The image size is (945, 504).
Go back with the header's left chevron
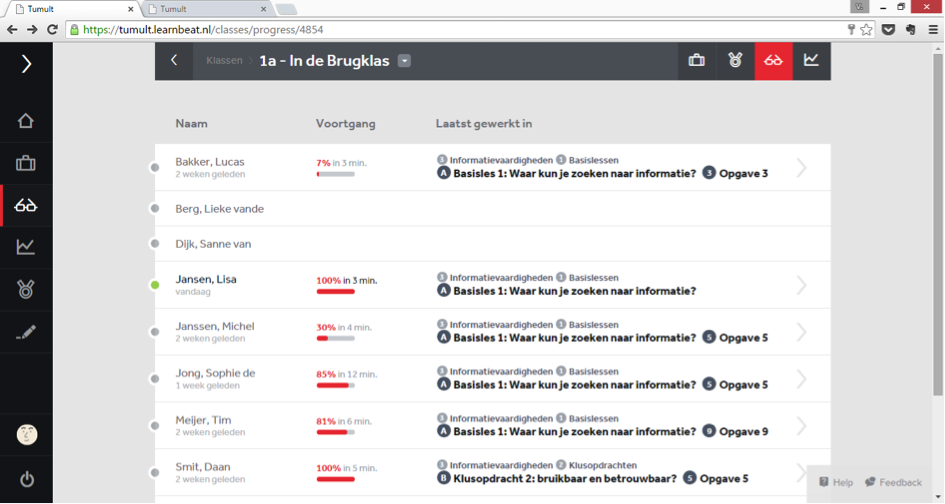tap(174, 60)
